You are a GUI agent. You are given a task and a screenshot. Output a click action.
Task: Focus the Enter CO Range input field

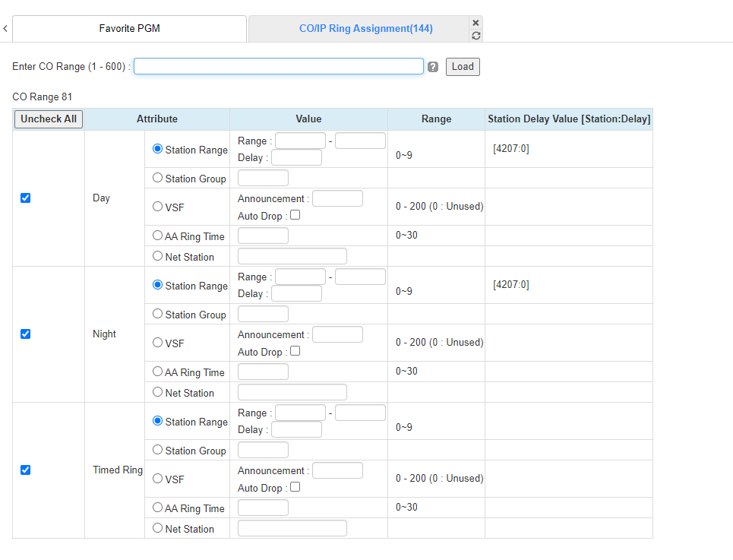pos(279,67)
